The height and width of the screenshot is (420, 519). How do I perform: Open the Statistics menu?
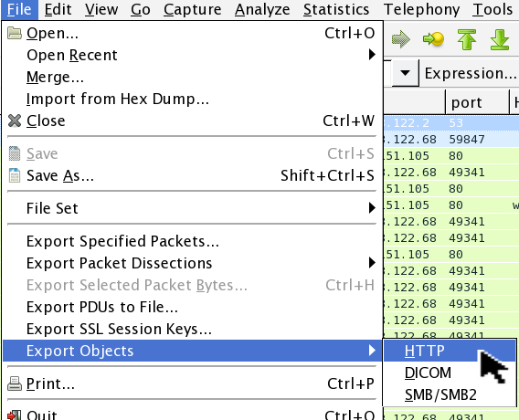click(336, 9)
